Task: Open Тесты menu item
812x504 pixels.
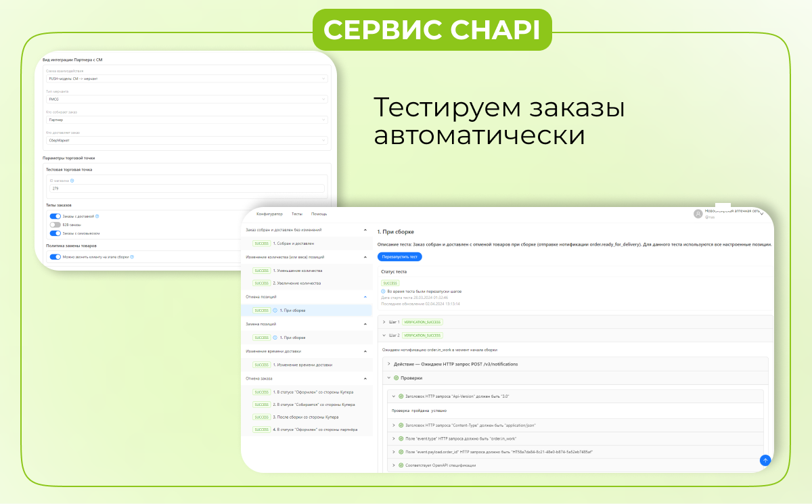Action: [297, 214]
